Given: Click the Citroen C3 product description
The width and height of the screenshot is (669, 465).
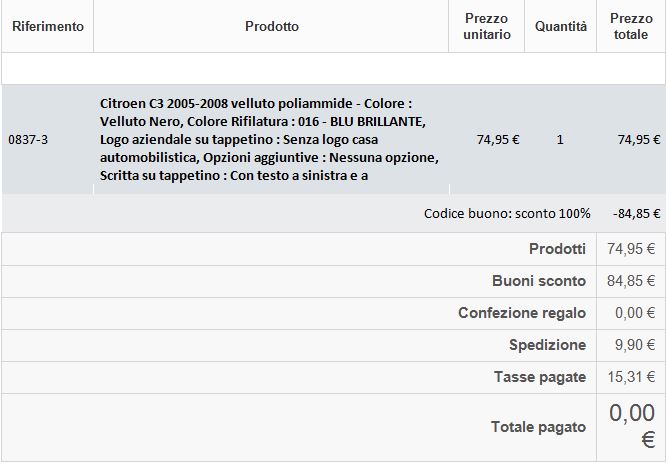Looking at the screenshot, I should pyautogui.click(x=270, y=140).
